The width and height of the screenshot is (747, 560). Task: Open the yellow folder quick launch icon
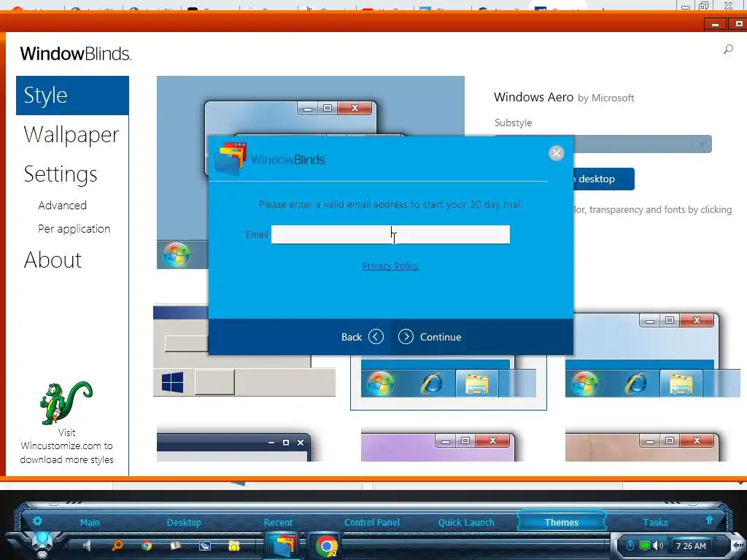point(234,545)
